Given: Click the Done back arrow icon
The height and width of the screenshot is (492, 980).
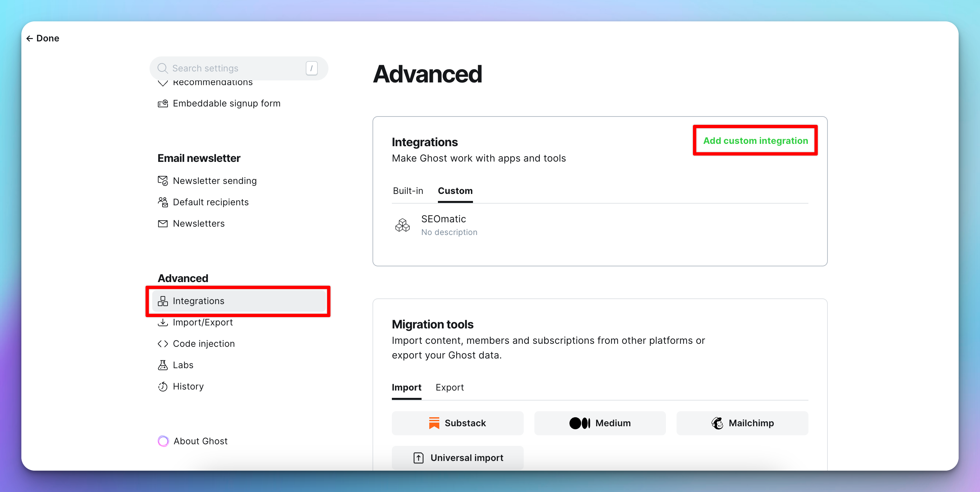Looking at the screenshot, I should (x=29, y=38).
